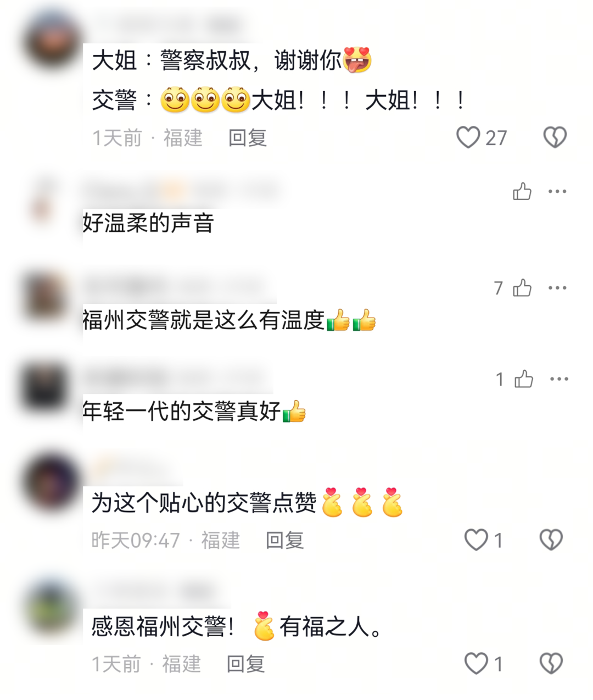593x700 pixels.
Task: Tap broken heart on 感恩福州交警 comment
Action: pos(551,664)
